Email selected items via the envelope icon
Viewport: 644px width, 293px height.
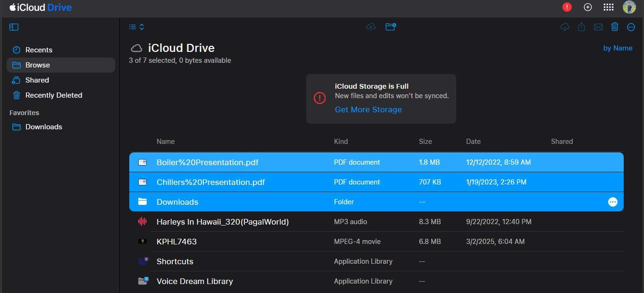(x=598, y=27)
